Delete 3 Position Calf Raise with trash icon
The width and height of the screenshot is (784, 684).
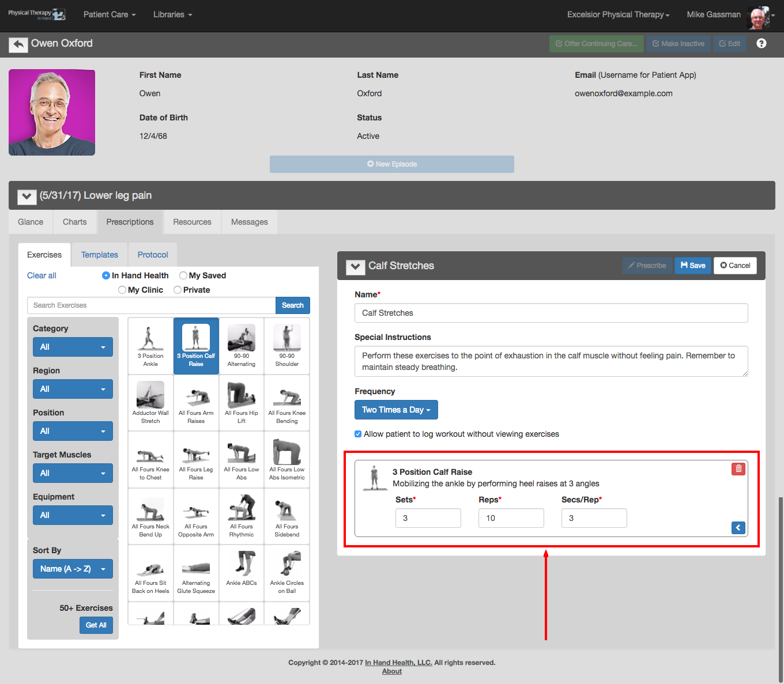[738, 469]
